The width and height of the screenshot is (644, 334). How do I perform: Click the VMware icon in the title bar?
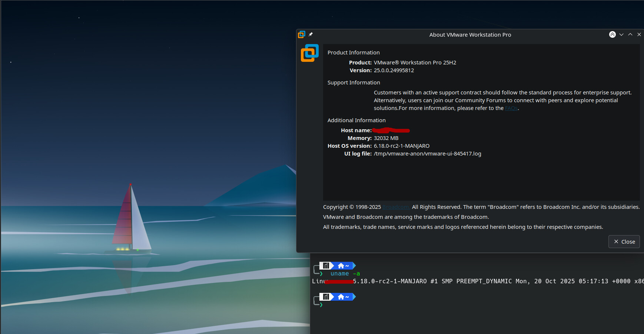302,34
